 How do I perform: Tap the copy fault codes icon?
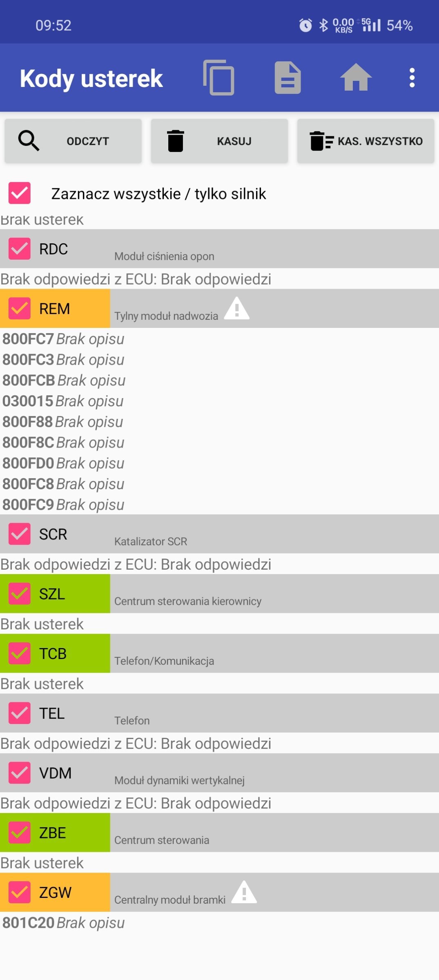(219, 78)
